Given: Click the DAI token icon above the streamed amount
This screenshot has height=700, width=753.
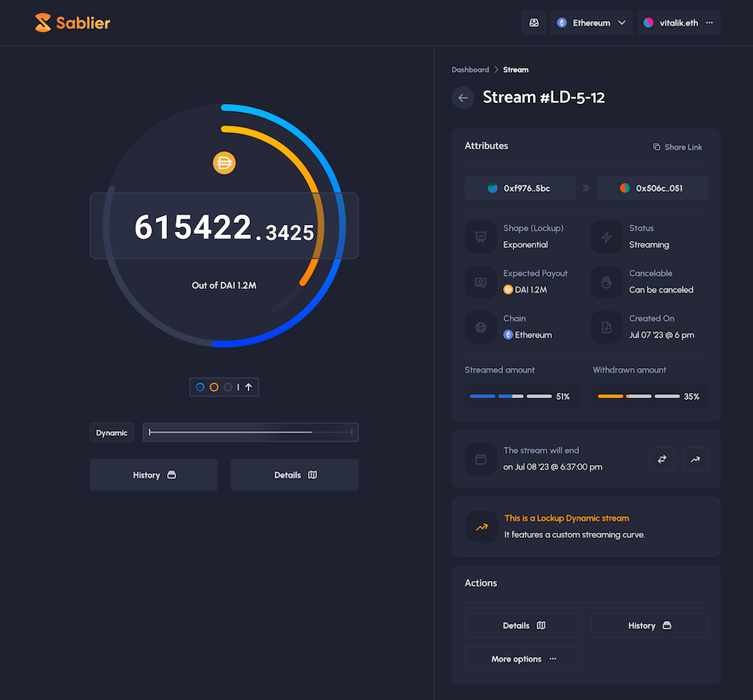Looking at the screenshot, I should click(224, 163).
